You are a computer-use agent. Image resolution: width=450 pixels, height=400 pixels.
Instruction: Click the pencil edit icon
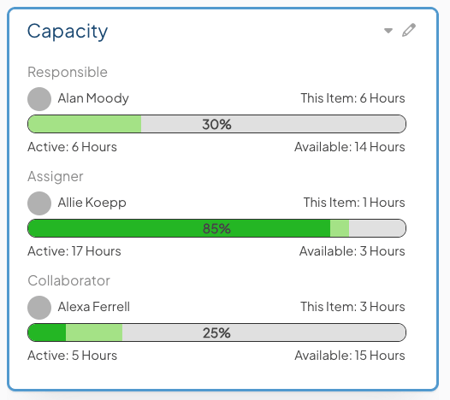click(409, 30)
